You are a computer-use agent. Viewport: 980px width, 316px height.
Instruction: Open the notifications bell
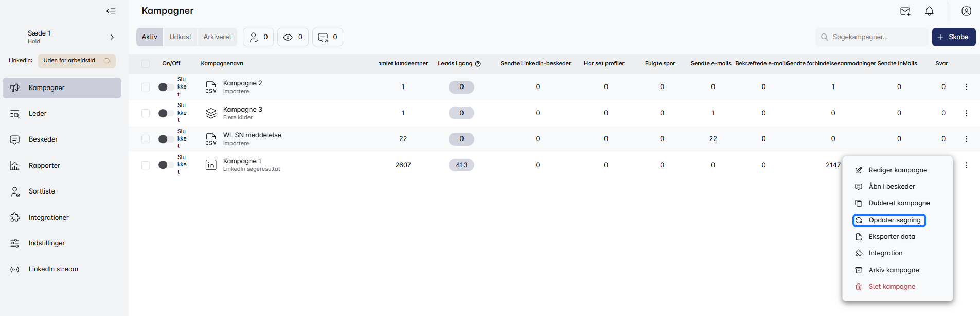929,11
